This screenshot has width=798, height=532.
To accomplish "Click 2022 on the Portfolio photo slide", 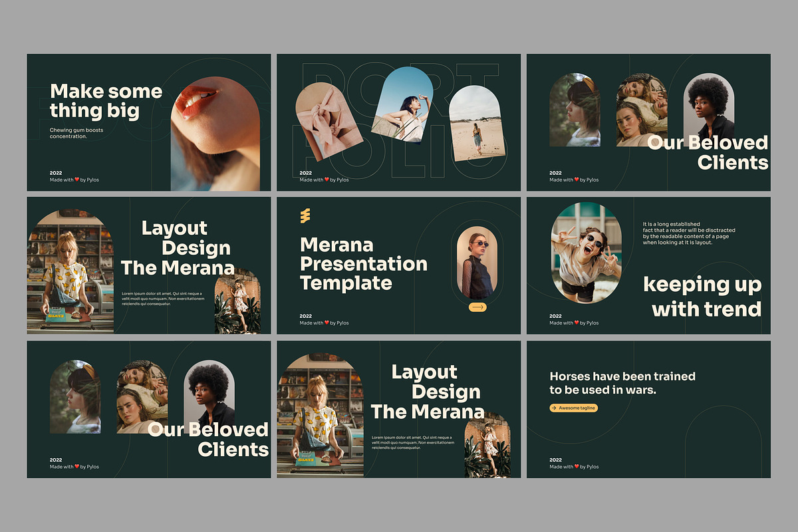I will coord(306,173).
